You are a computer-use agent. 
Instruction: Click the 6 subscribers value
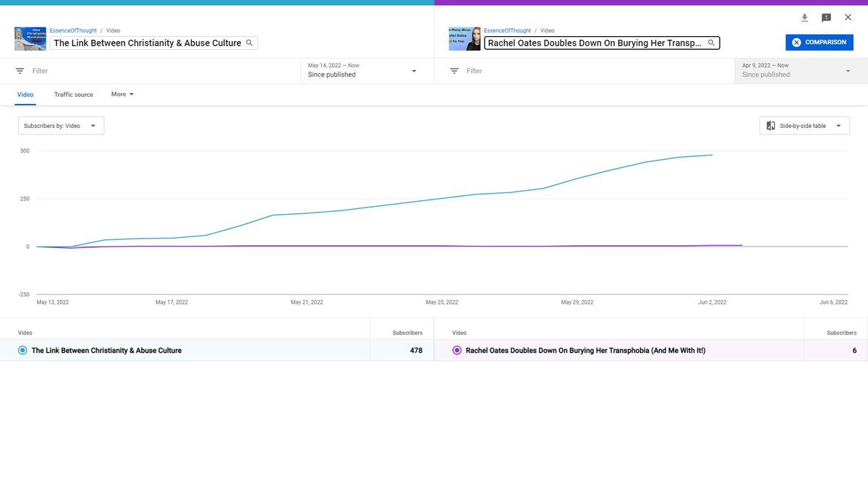click(x=854, y=351)
